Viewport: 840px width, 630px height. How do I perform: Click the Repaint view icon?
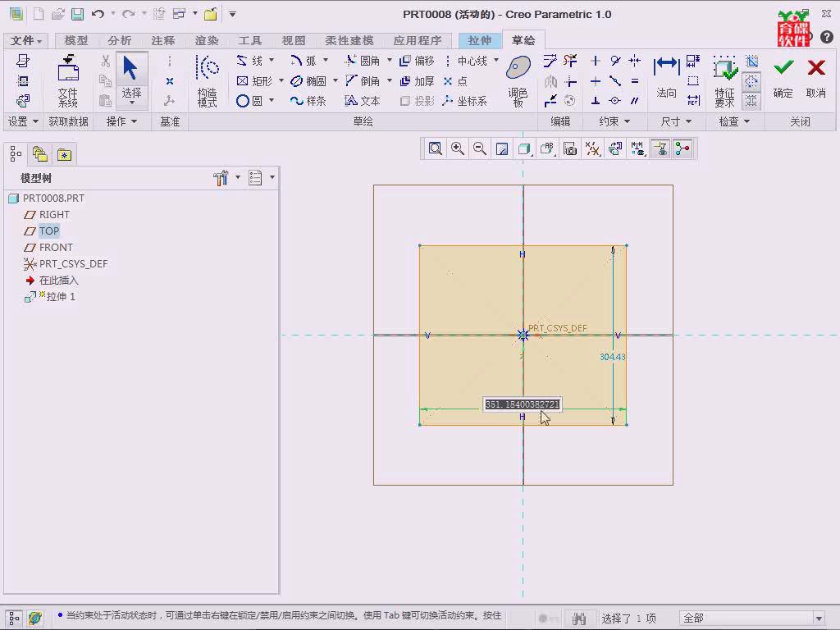point(502,148)
